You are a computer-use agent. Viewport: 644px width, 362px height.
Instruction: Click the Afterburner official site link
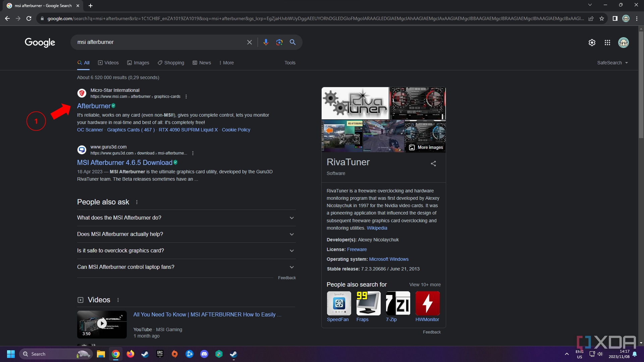pyautogui.click(x=94, y=106)
